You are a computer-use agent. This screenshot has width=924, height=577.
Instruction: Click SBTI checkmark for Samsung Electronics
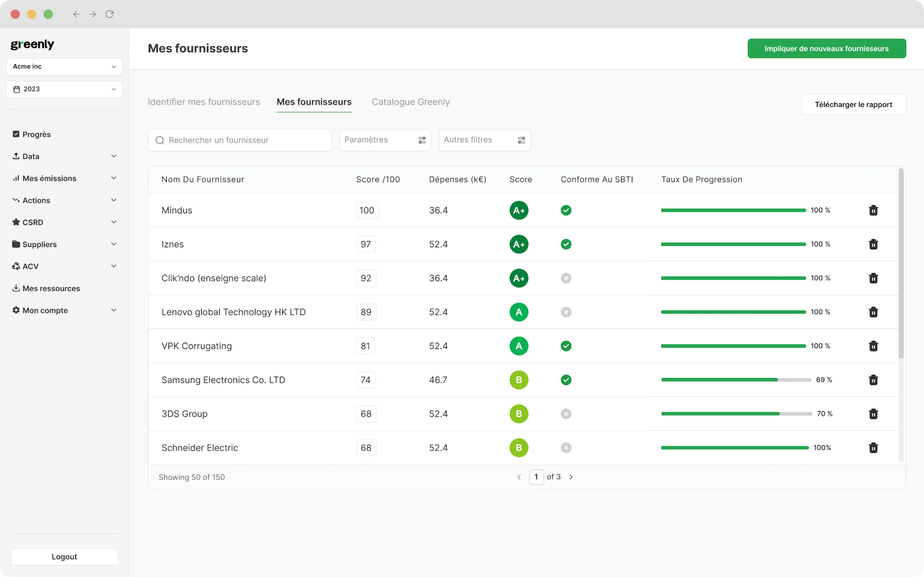(566, 380)
